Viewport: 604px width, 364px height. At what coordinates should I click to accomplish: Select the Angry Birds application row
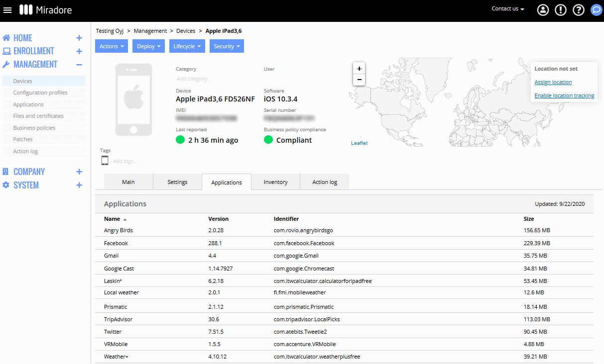point(344,230)
